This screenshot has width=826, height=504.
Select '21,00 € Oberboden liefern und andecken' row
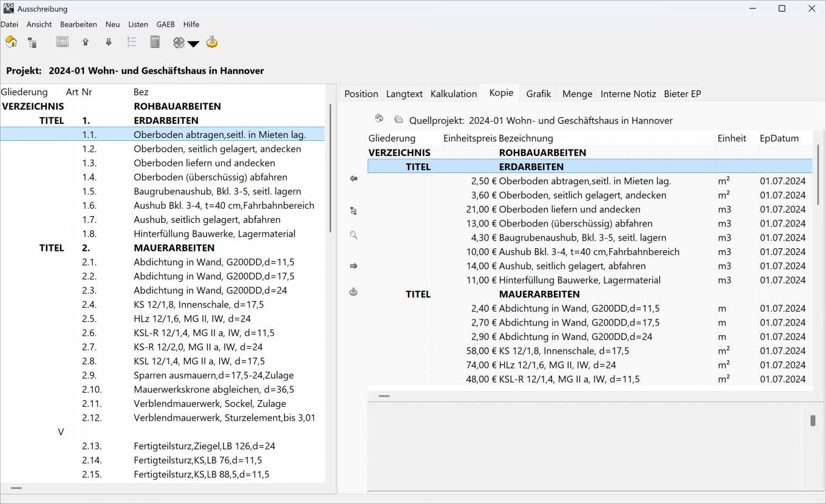click(590, 209)
